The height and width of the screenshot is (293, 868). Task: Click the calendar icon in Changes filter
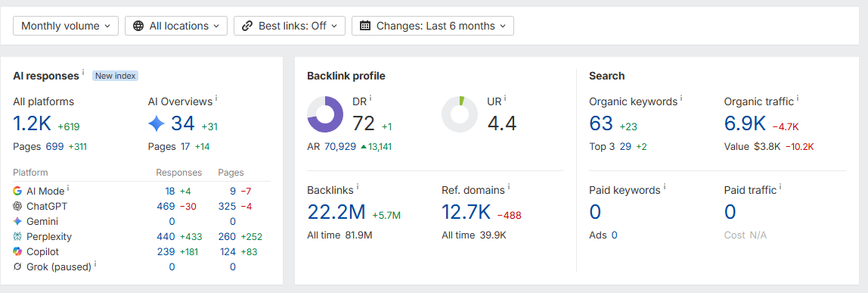coord(365,26)
